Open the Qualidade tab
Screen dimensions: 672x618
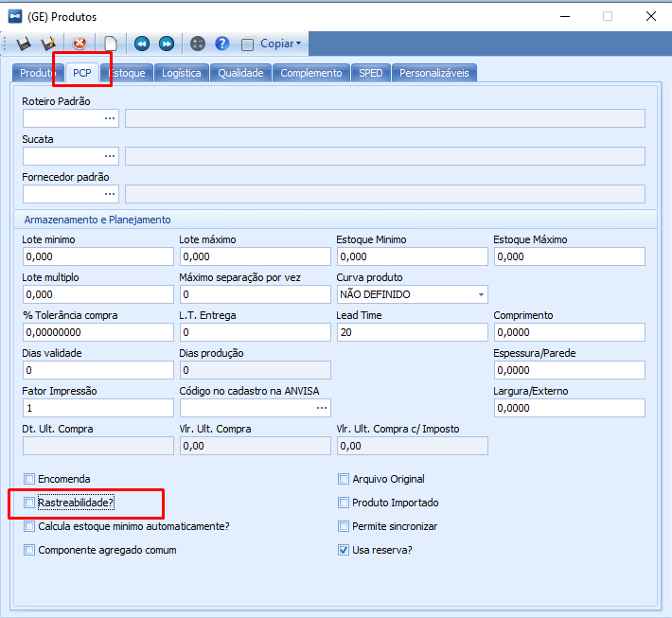click(240, 73)
